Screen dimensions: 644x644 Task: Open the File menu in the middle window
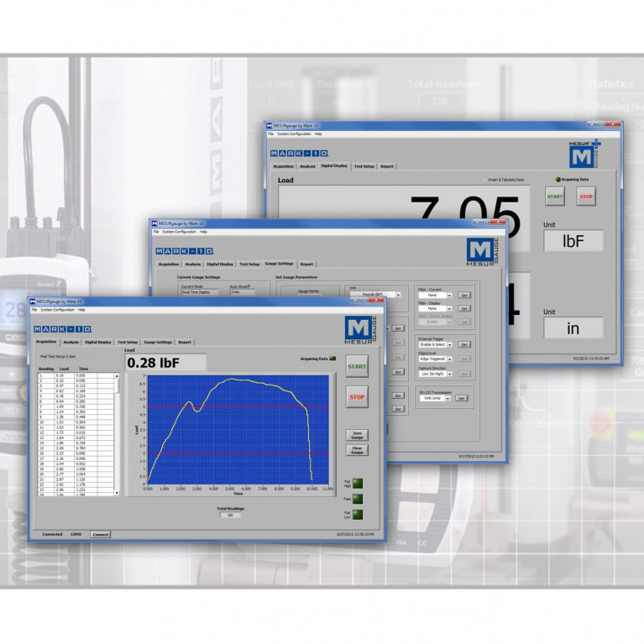(x=156, y=232)
